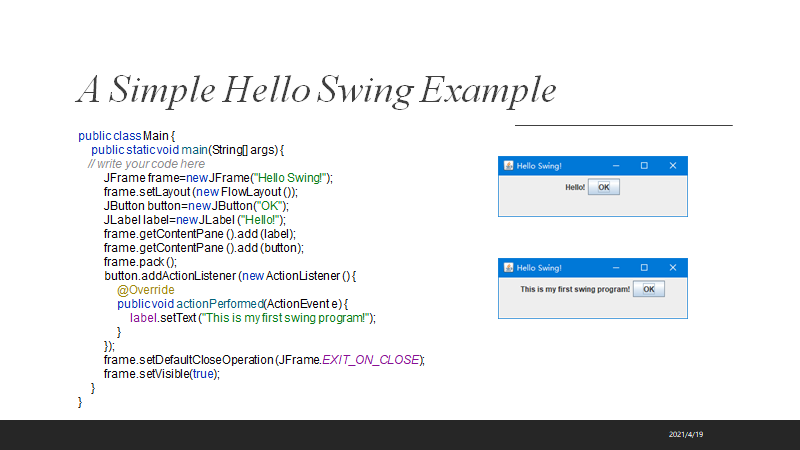The width and height of the screenshot is (800, 450).
Task: Click the "// write your code here" comment
Action: 146,164
